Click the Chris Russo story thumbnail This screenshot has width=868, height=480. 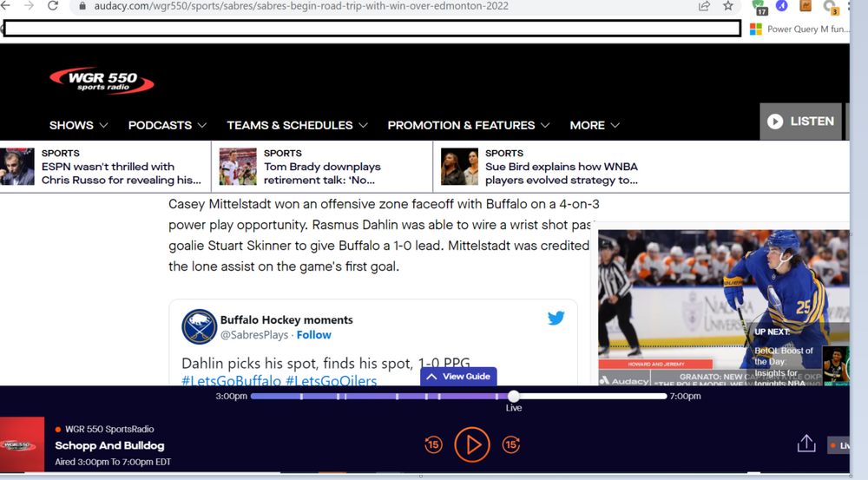tap(16, 166)
